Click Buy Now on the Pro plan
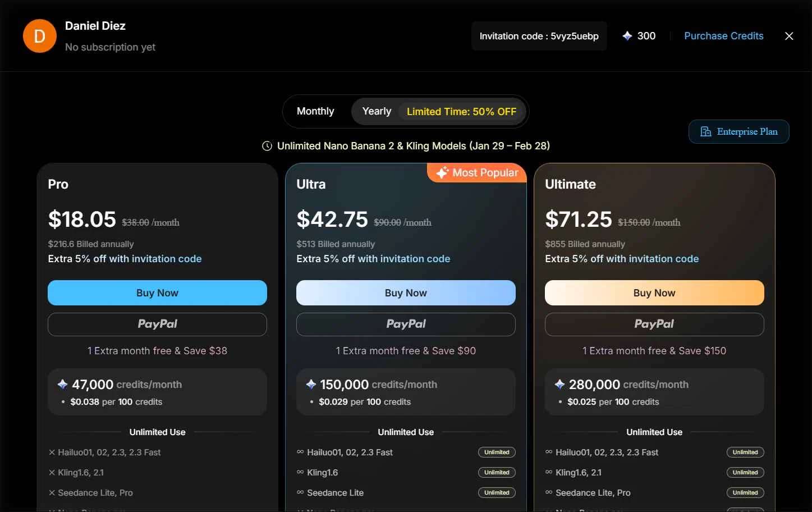Image resolution: width=812 pixels, height=512 pixels. click(x=157, y=292)
